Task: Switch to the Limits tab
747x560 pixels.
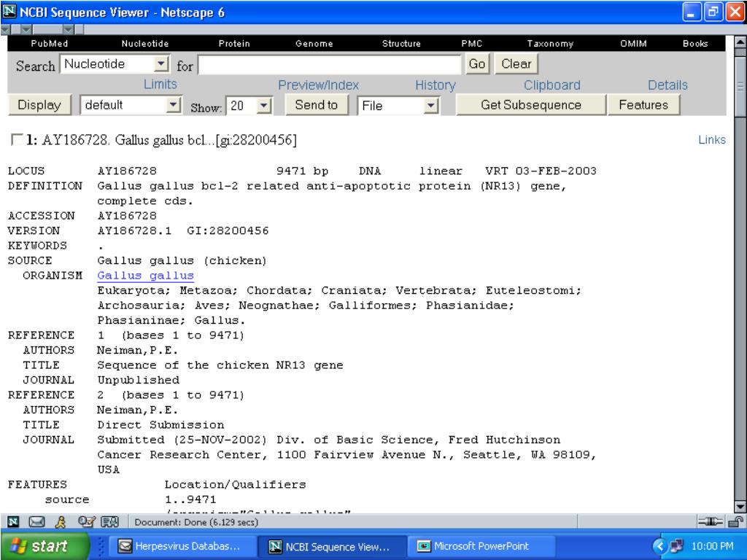Action: click(160, 85)
